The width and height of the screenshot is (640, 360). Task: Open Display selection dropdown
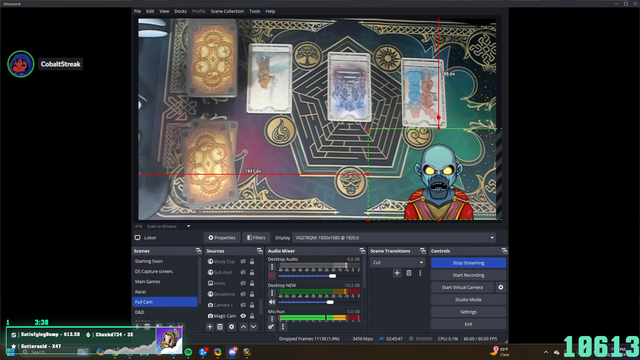tap(395, 238)
